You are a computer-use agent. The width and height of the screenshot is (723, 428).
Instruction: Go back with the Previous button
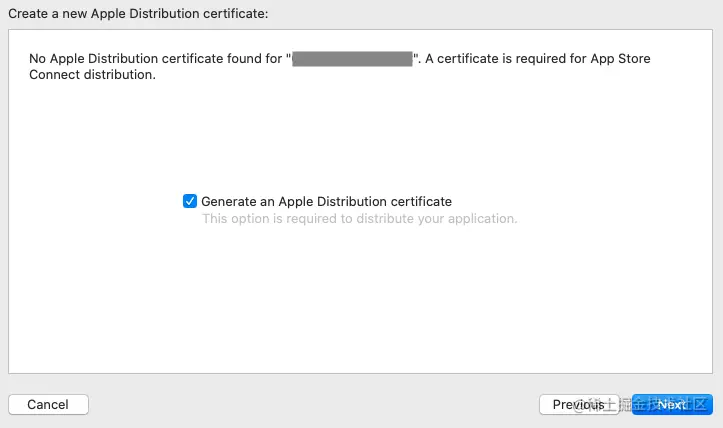579,404
